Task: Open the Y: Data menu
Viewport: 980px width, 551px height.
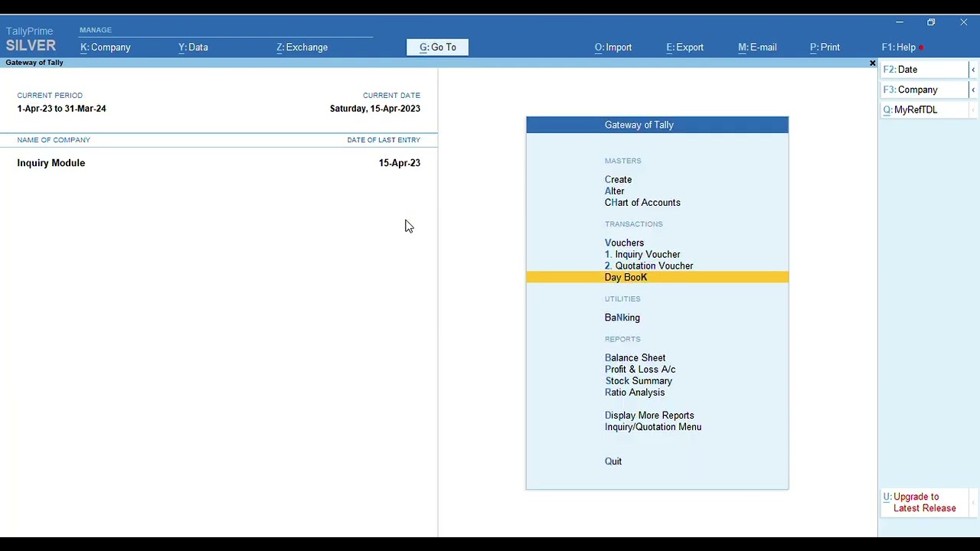Action: 193,47
